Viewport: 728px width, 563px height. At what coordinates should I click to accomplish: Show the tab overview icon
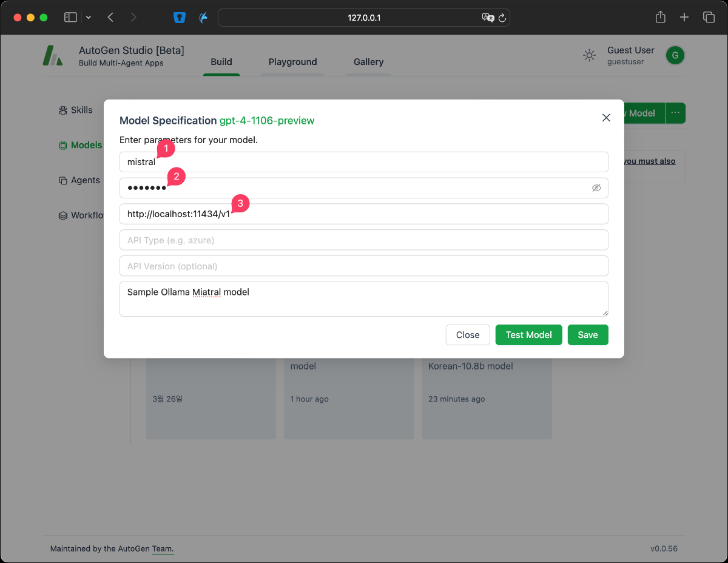(x=709, y=18)
